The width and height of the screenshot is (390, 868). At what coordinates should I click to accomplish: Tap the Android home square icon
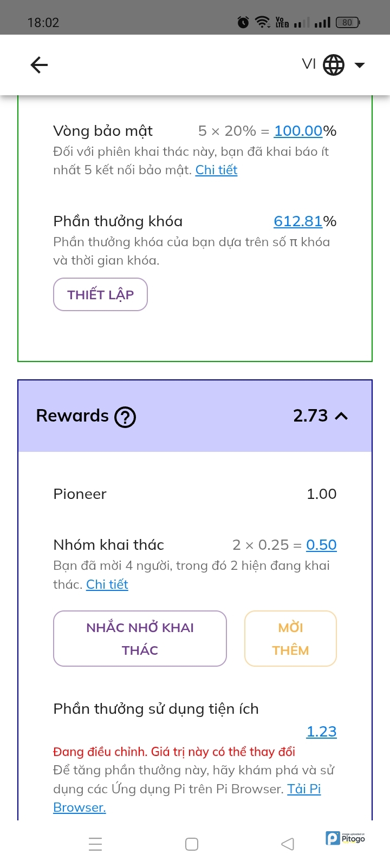[192, 844]
